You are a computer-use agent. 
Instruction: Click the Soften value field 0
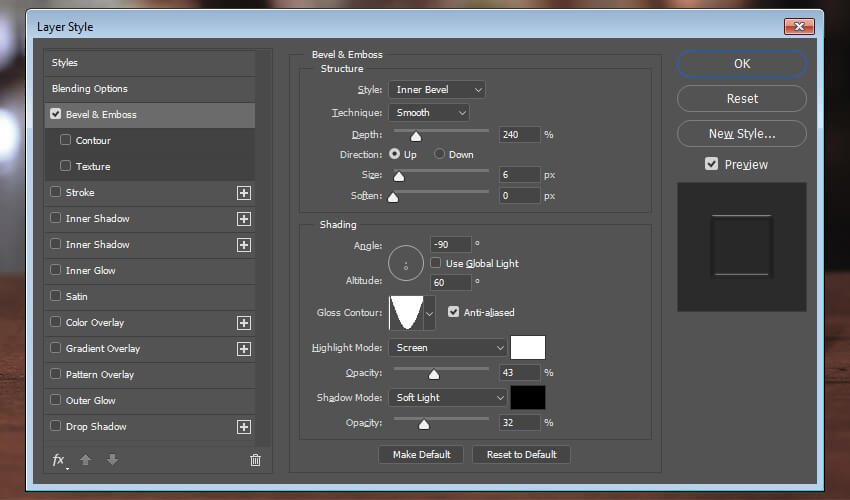(519, 196)
